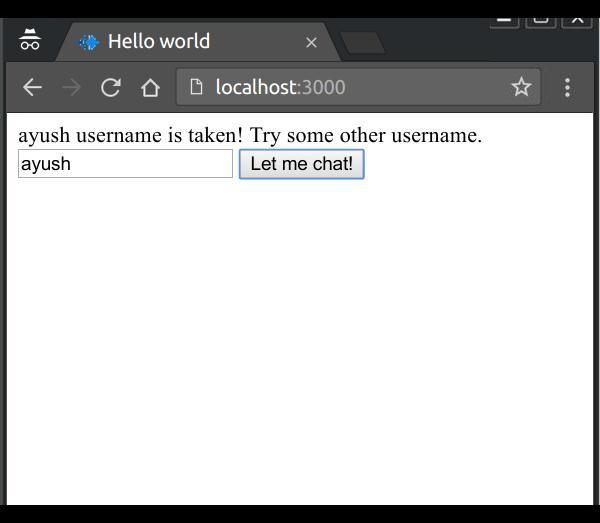600x523 pixels.
Task: Focus the localhost:3000 address bar
Action: click(x=358, y=87)
